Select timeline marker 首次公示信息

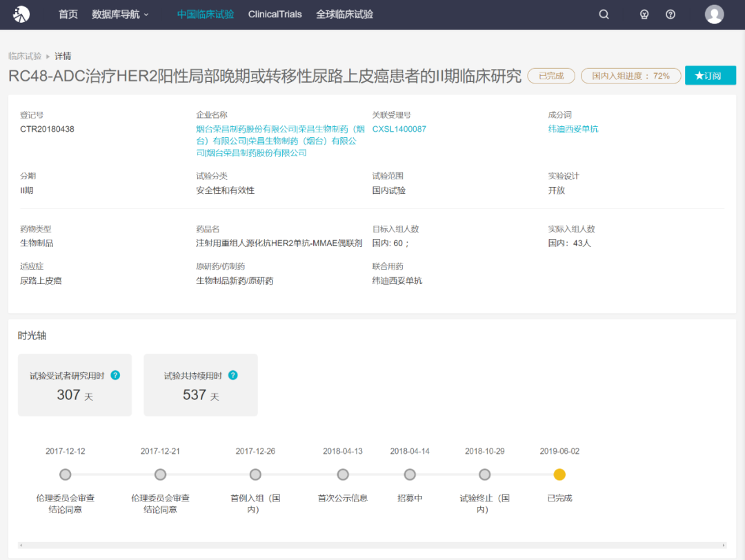click(x=343, y=474)
